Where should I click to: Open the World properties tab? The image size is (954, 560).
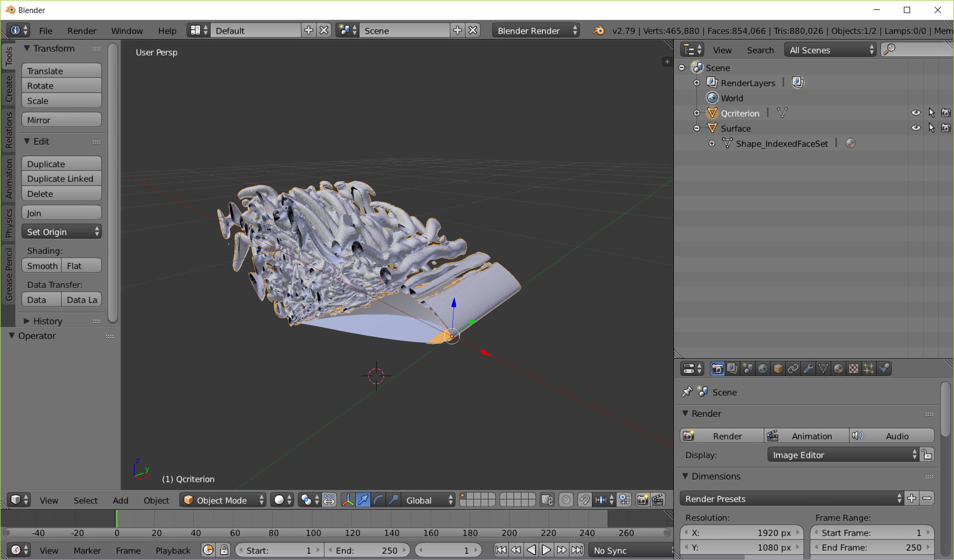pos(763,368)
